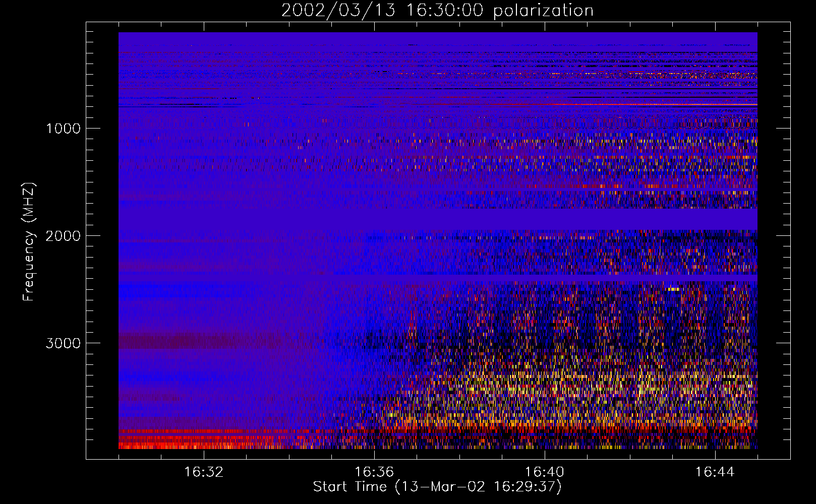Click the 1000 frequency tick label
816x504 pixels.
tap(63, 129)
